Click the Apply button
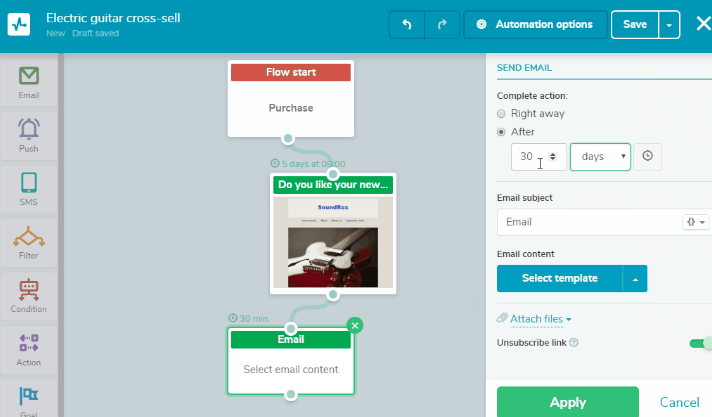The image size is (712, 417). tap(567, 402)
